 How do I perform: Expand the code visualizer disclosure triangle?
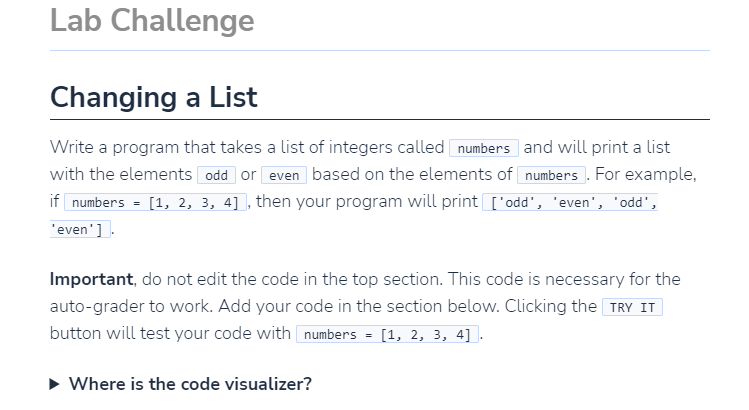[x=54, y=384]
